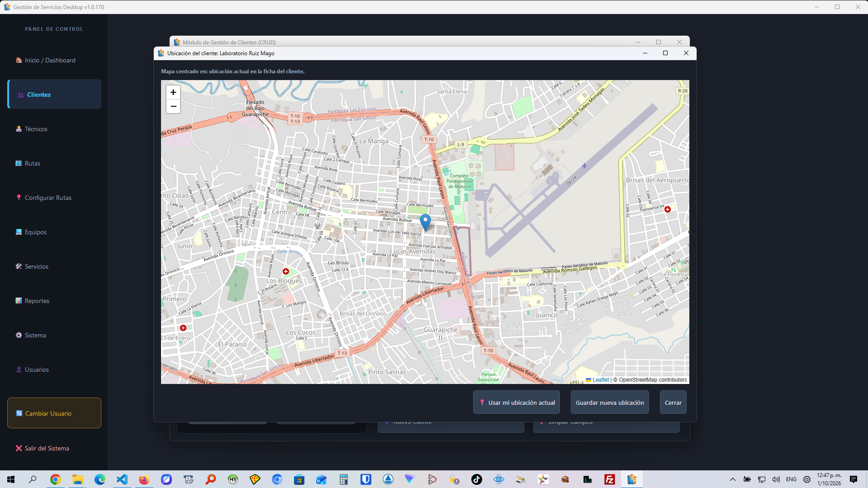Zoom out on the map
The height and width of the screenshot is (488, 868).
click(x=173, y=106)
